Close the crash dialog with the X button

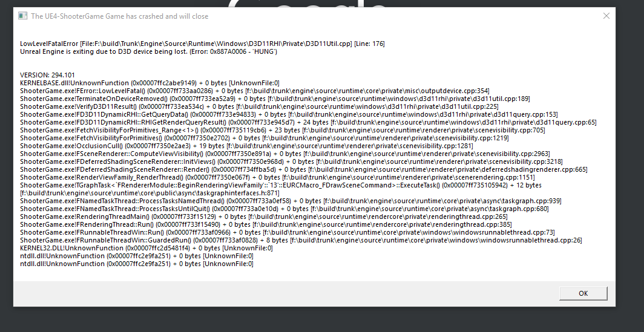[x=606, y=16]
